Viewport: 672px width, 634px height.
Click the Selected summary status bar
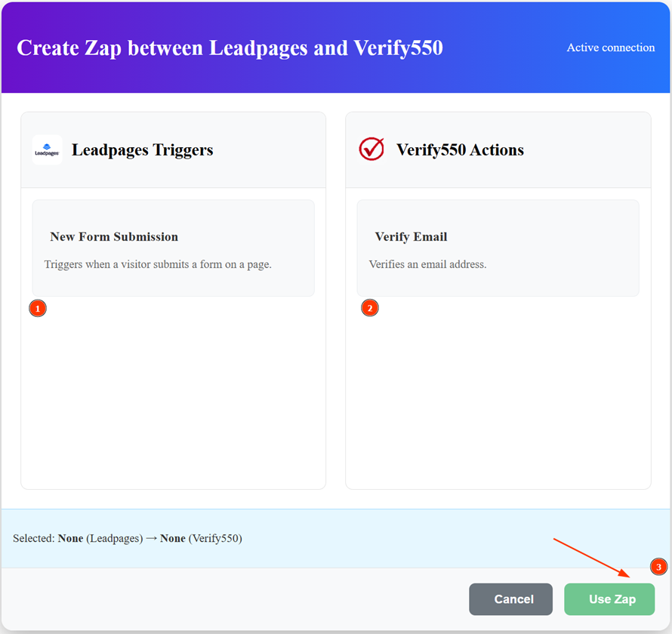click(336, 538)
